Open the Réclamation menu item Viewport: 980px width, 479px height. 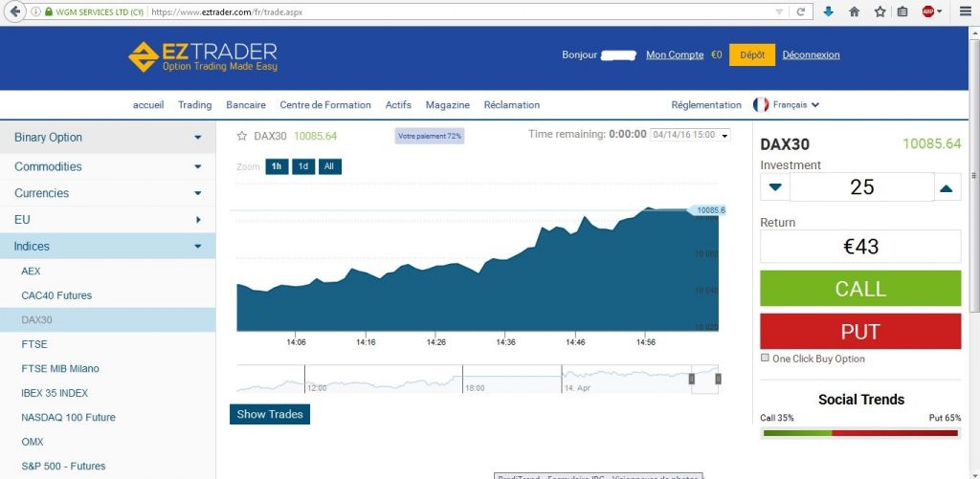[x=511, y=105]
